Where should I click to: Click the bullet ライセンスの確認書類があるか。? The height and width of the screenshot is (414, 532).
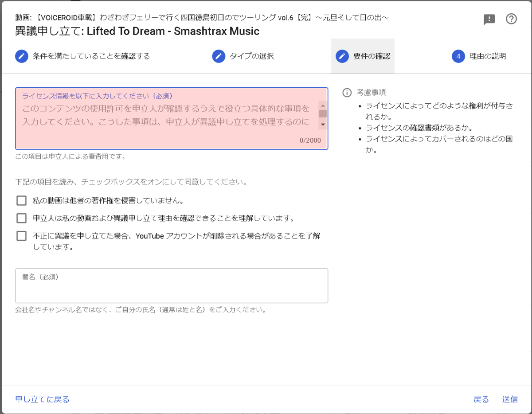click(x=419, y=128)
